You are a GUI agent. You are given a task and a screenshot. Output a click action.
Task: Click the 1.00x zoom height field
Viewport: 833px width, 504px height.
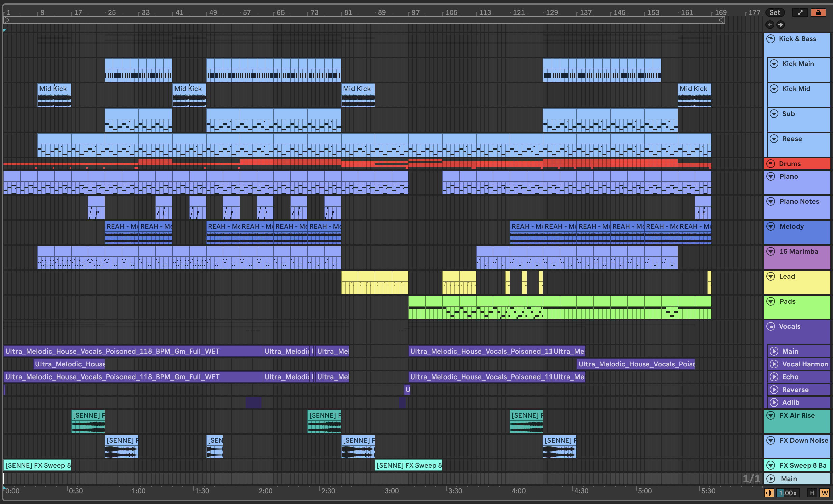(x=788, y=493)
